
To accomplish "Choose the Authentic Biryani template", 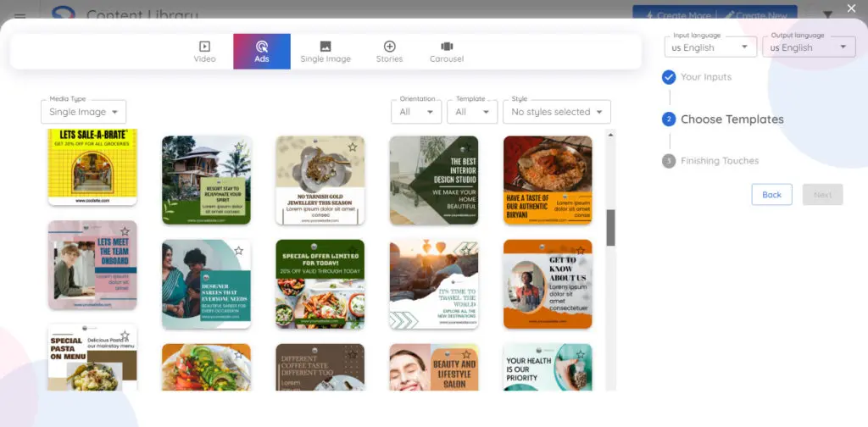I will tap(548, 180).
